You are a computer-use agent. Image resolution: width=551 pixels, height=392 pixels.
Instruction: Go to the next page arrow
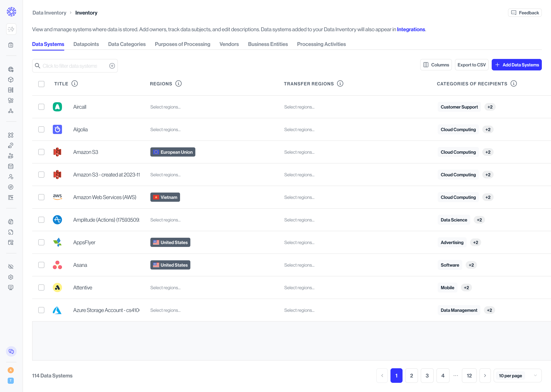(485, 376)
